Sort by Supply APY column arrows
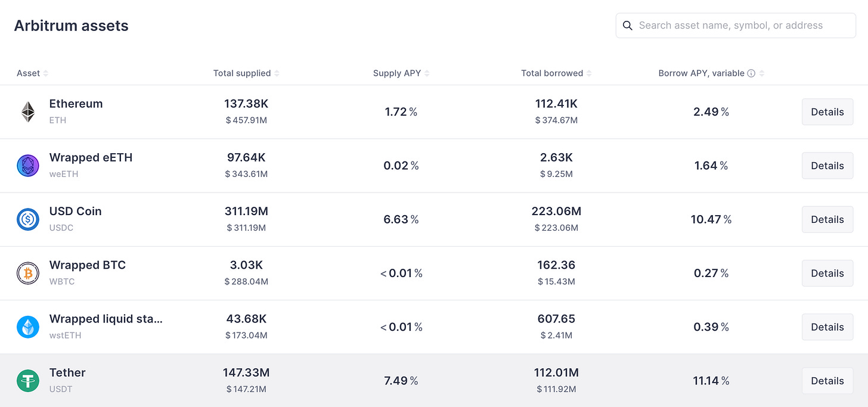This screenshot has width=868, height=407. (427, 73)
